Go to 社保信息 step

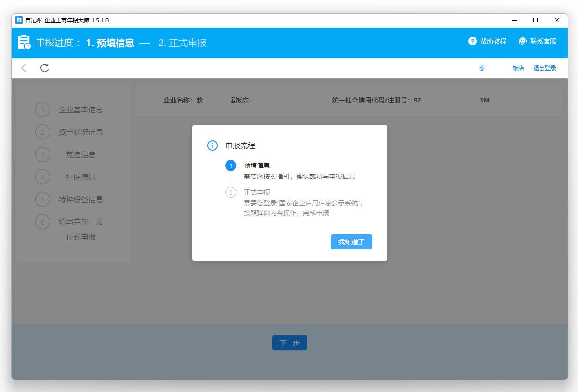80,177
